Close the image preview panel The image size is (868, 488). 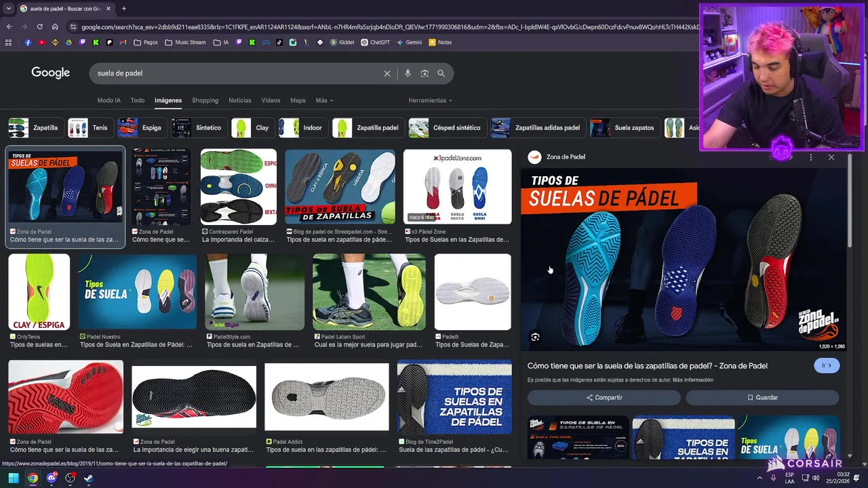click(831, 157)
